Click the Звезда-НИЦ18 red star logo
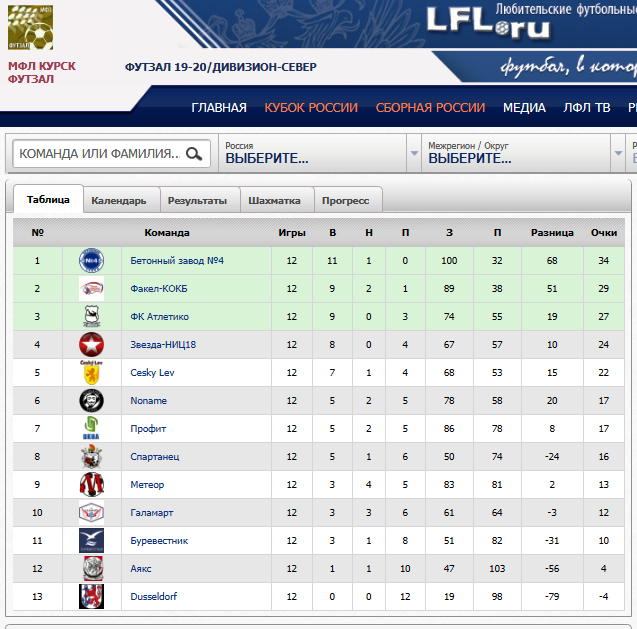 pos(92,345)
